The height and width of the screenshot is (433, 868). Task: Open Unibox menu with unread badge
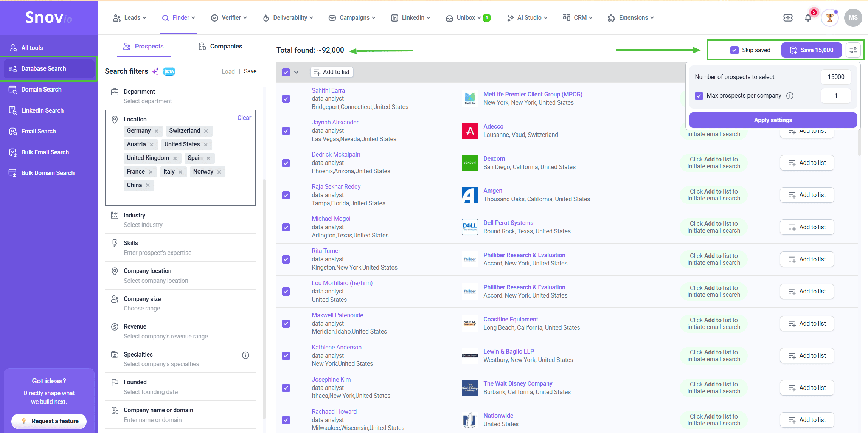coord(468,18)
